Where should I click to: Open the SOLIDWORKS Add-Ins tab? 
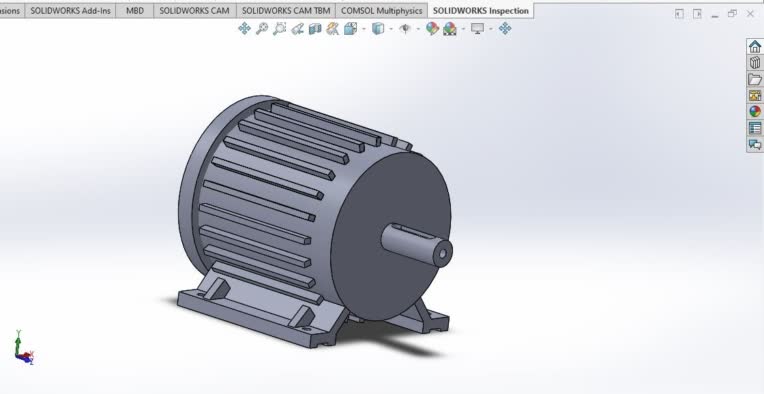pyautogui.click(x=70, y=11)
